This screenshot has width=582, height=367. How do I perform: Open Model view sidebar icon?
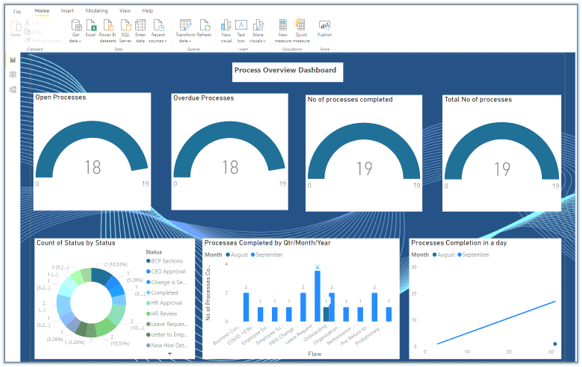coord(13,89)
